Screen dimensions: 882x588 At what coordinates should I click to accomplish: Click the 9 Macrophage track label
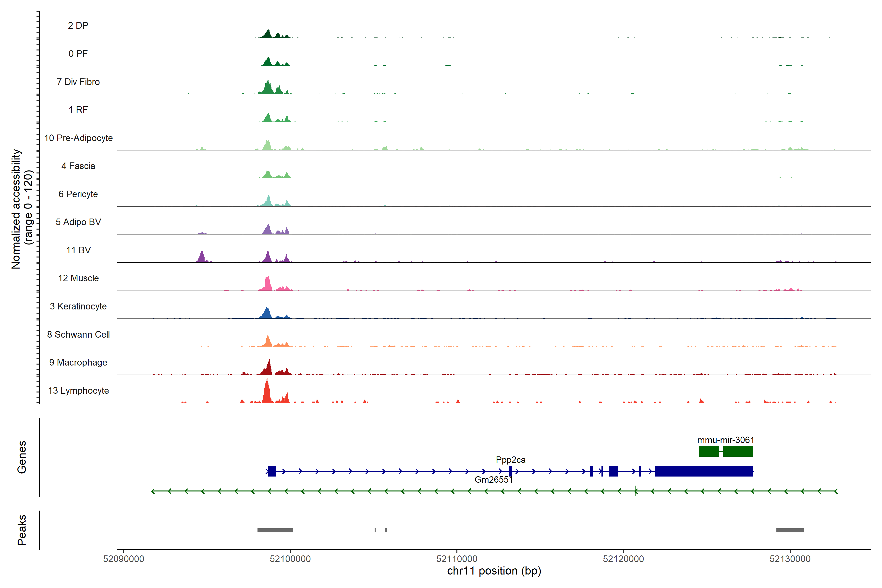click(78, 362)
